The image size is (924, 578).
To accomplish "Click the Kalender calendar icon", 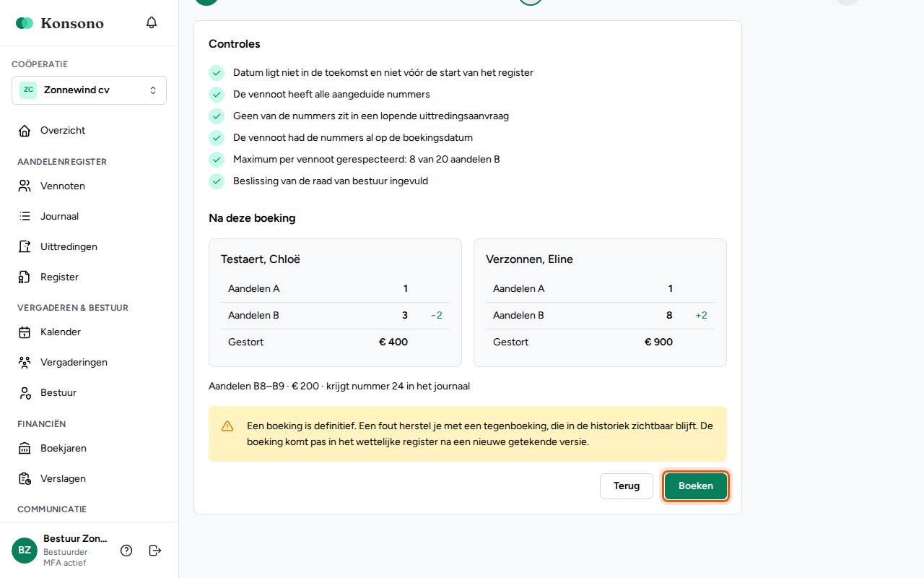I will [25, 332].
